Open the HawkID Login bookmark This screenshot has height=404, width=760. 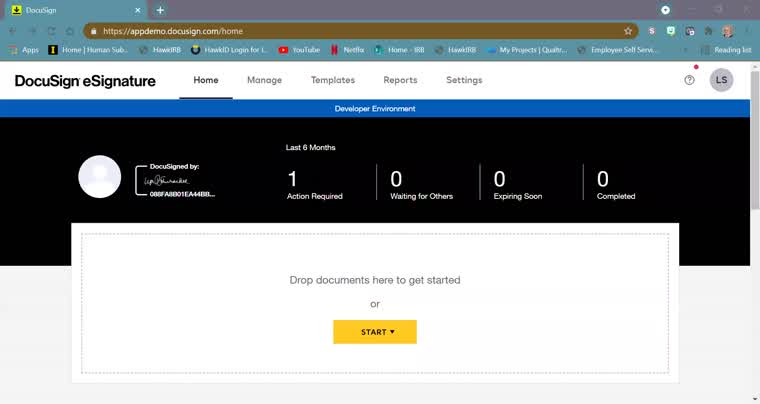pos(229,50)
